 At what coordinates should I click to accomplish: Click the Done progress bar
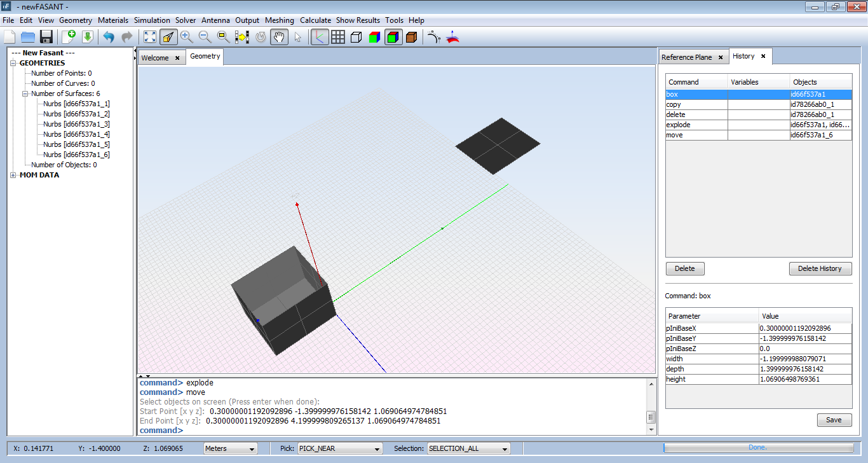coord(757,448)
